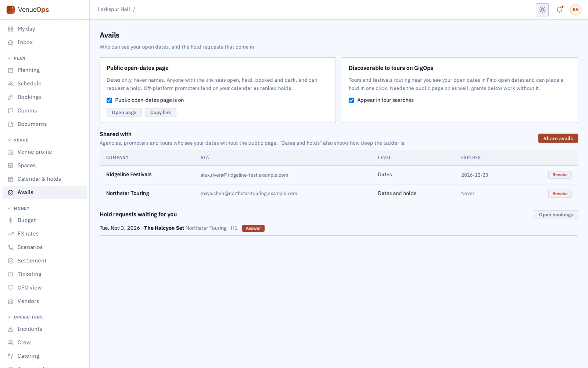Uncheck Appear in tour searches
Screen dimensions: 588x368
(351, 100)
